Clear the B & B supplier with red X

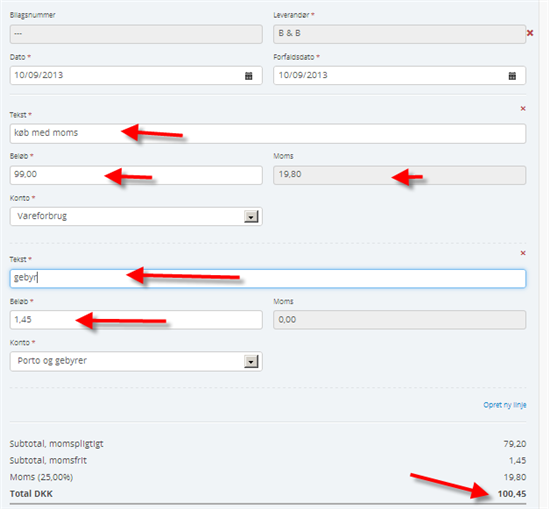pos(530,33)
